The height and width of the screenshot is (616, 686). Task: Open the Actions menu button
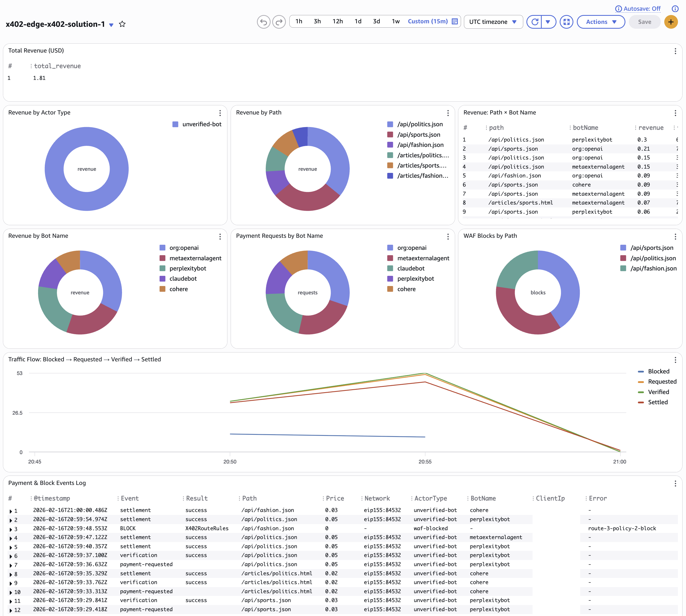(x=601, y=22)
